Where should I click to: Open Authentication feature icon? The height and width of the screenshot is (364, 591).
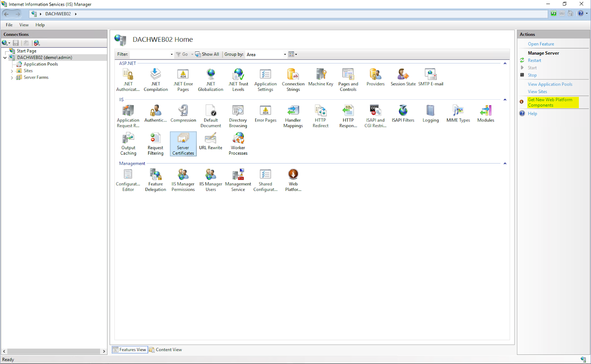point(156,113)
